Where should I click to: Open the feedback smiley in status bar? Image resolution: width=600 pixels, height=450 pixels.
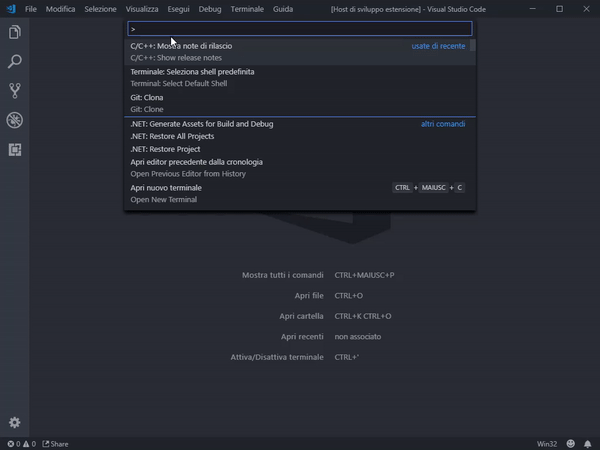571,443
